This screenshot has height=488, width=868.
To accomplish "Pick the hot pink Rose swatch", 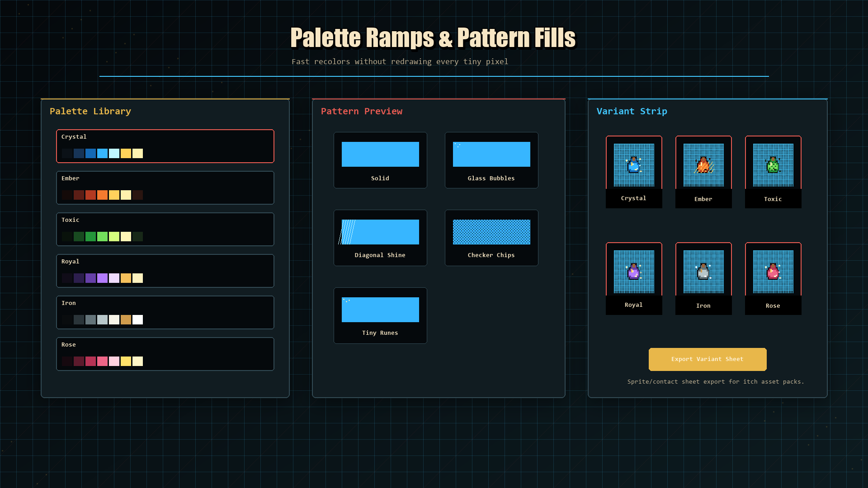I will pyautogui.click(x=102, y=361).
